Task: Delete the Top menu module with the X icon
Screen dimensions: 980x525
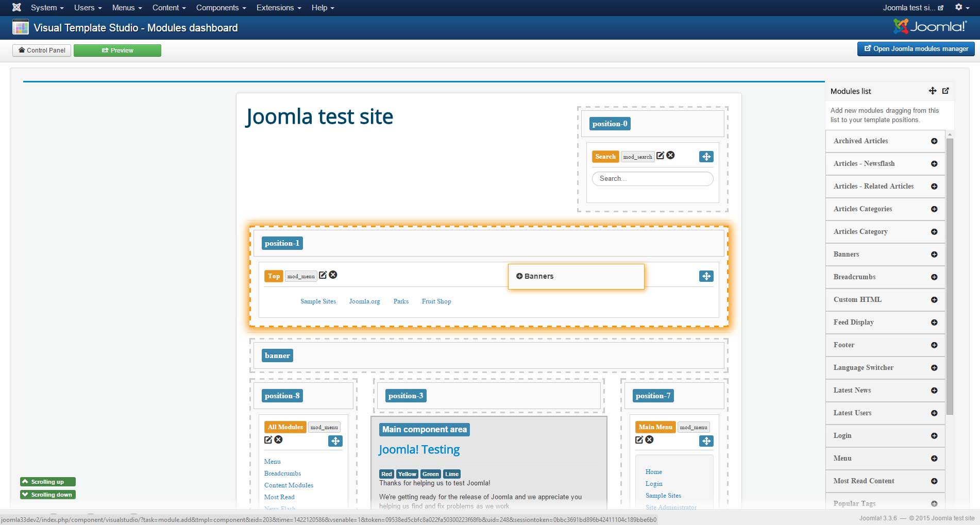Action: pos(333,275)
